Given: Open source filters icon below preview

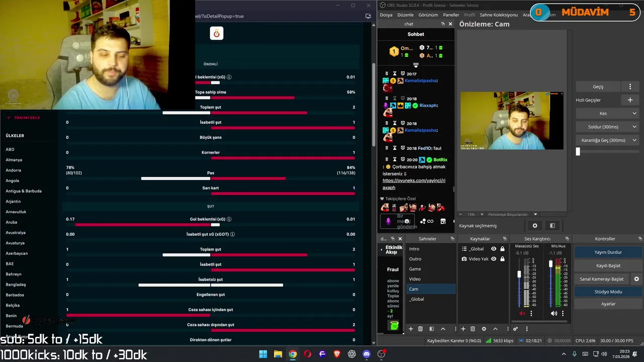Looking at the screenshot, I should pyautogui.click(x=552, y=226).
